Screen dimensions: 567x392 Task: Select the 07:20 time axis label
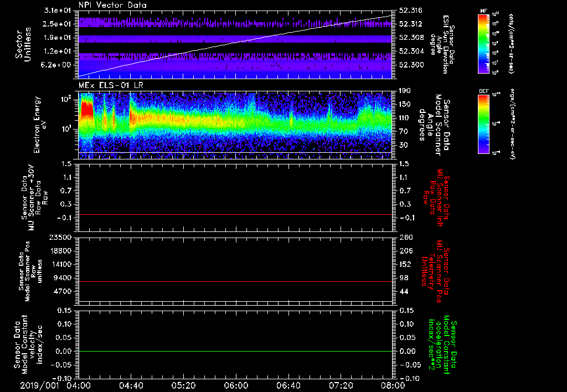click(x=340, y=385)
